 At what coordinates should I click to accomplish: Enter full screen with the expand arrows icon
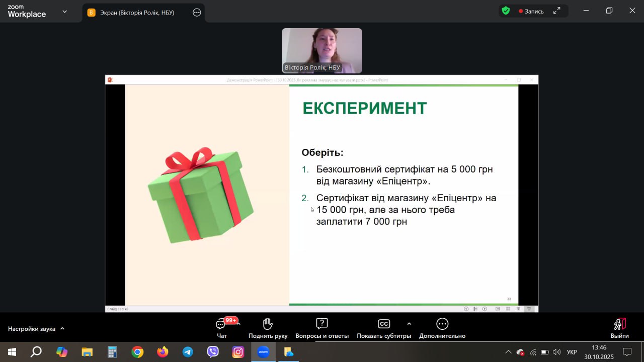pyautogui.click(x=557, y=11)
